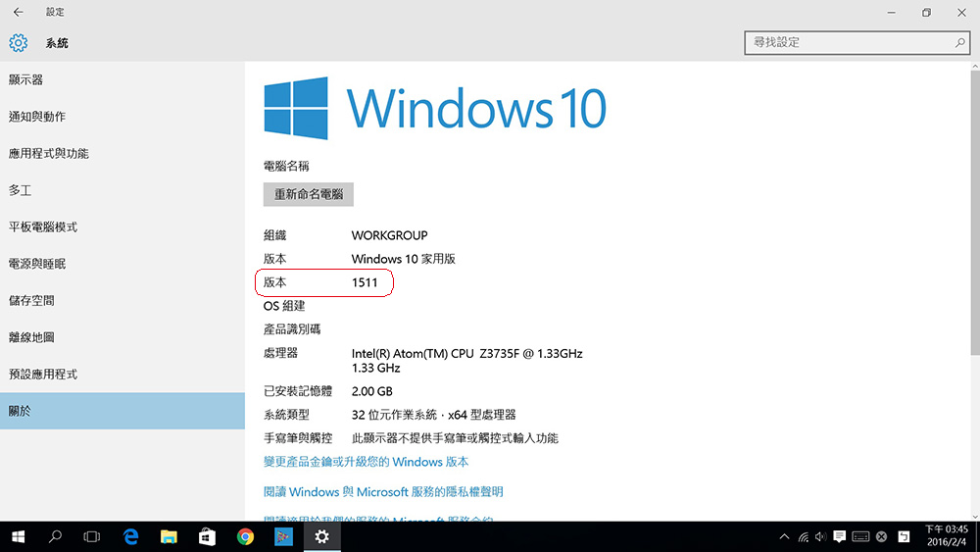Select 儲存空間 in the sidebar

pyautogui.click(x=122, y=301)
